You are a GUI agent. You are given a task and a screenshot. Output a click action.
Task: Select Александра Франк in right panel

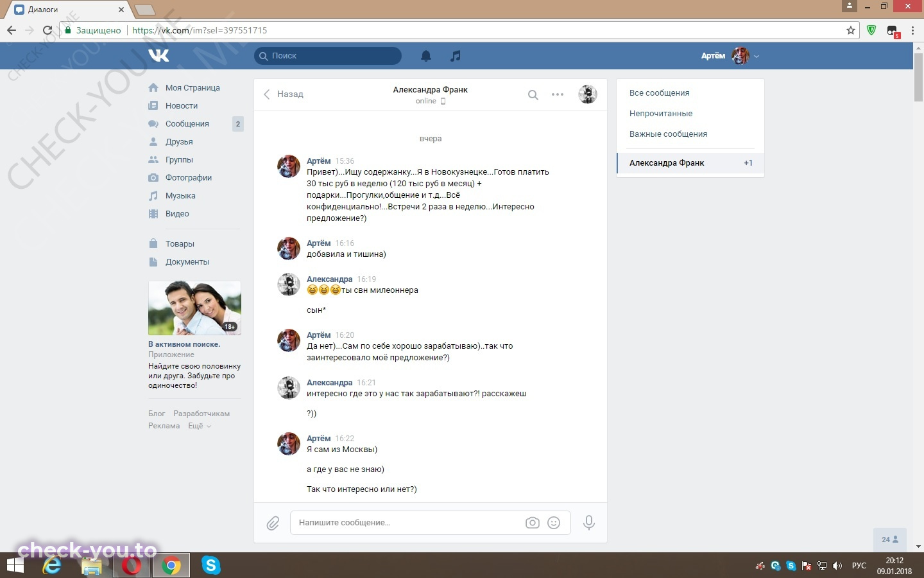690,163
